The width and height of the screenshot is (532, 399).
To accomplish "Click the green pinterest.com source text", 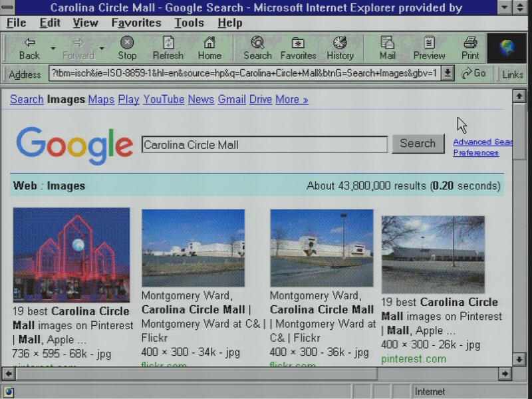I will (413, 359).
